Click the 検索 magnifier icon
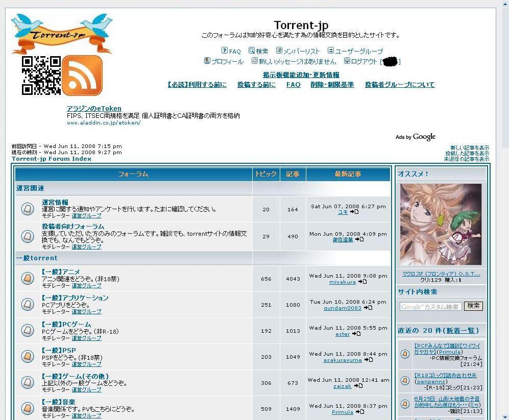 pyautogui.click(x=252, y=51)
